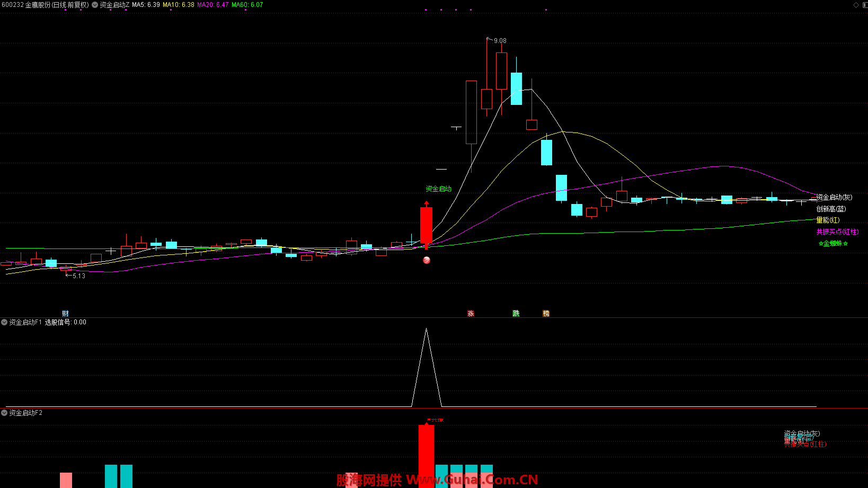The height and width of the screenshot is (488, 868).
Task: Select the MA60: 6.07 value
Action: pos(247,5)
